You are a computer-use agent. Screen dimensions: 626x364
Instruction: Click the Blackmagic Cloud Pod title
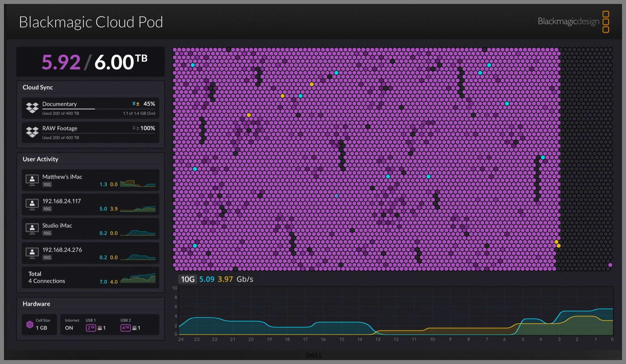click(x=91, y=22)
